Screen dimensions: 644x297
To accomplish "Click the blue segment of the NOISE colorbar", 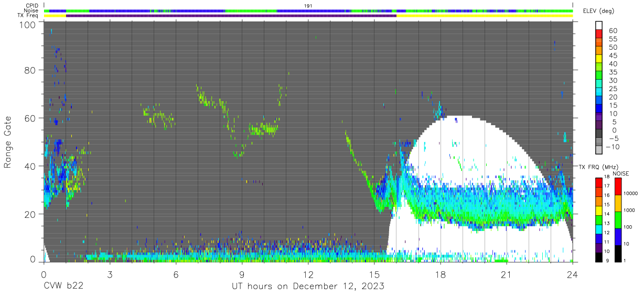I will click(x=618, y=236).
